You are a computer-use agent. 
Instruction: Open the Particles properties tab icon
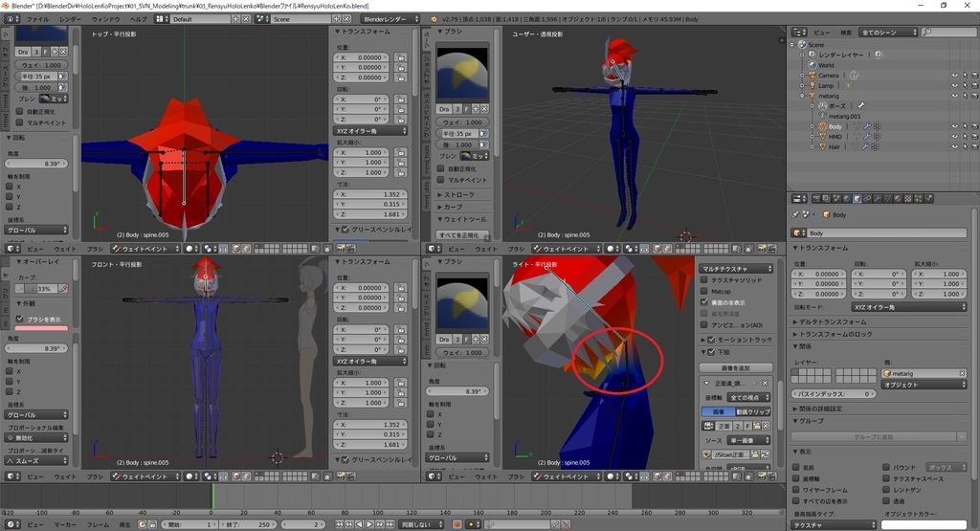pyautogui.click(x=918, y=199)
